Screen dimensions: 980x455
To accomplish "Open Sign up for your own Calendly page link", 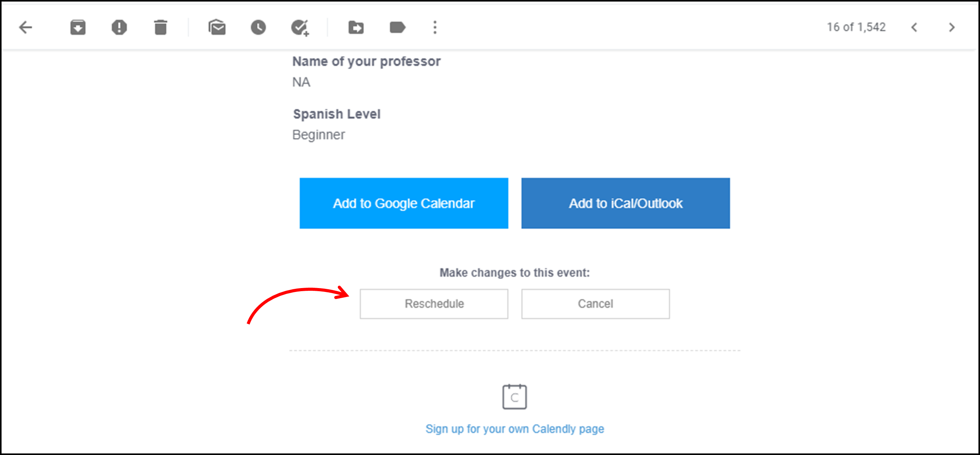I will (515, 429).
